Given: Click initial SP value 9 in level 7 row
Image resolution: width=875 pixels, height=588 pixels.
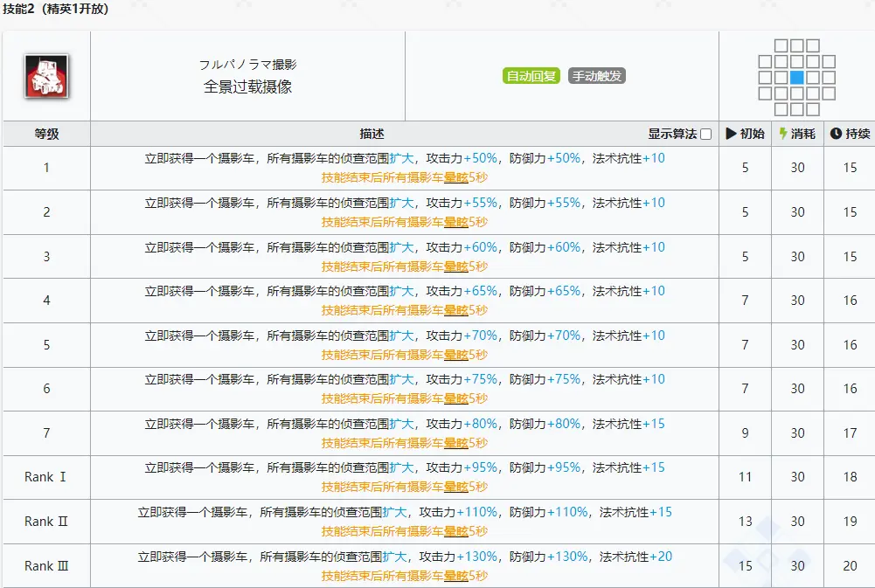Looking at the screenshot, I should [x=745, y=432].
